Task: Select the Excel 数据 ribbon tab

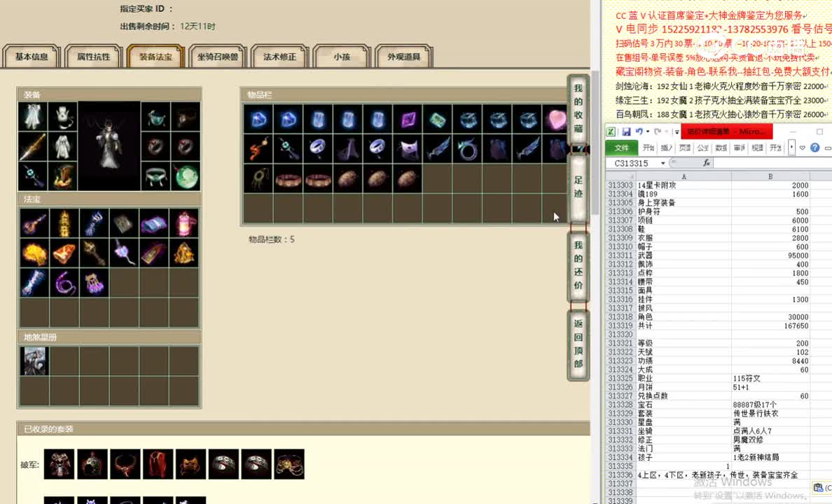Action: (x=721, y=148)
